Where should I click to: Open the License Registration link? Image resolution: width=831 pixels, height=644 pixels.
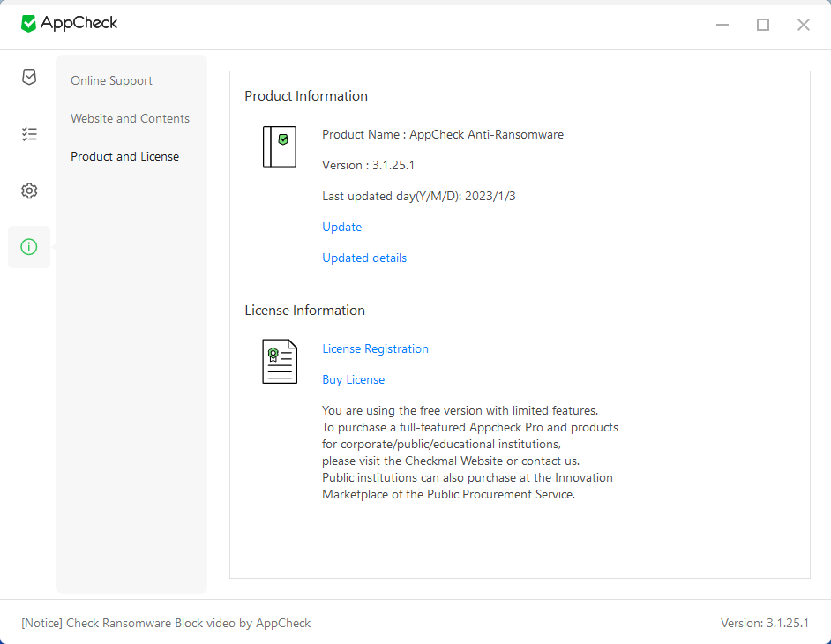click(375, 348)
